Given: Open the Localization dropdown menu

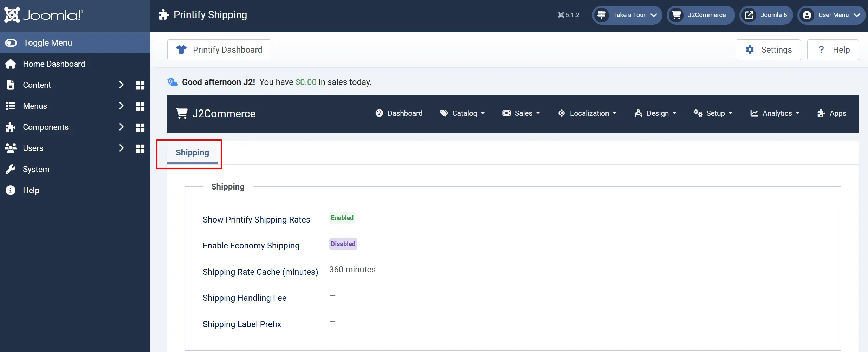Looking at the screenshot, I should 587,113.
